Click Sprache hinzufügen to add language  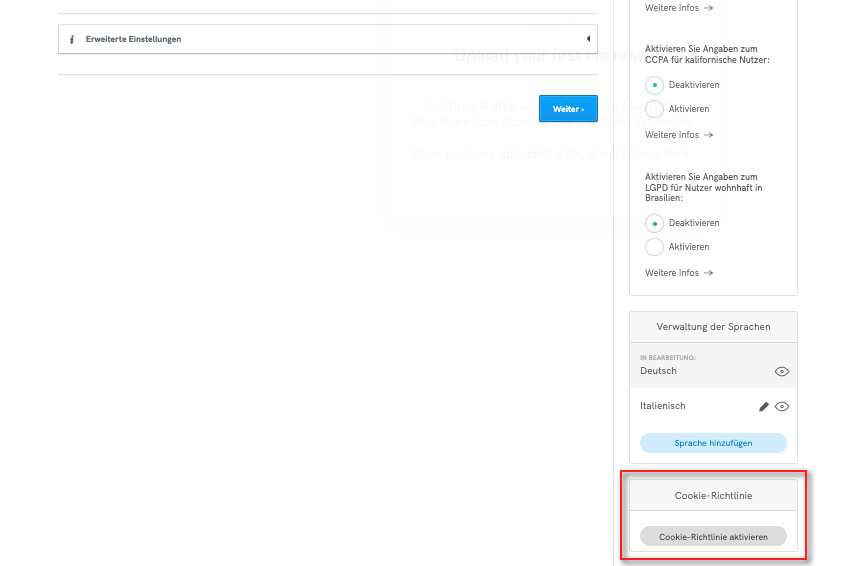coord(713,443)
